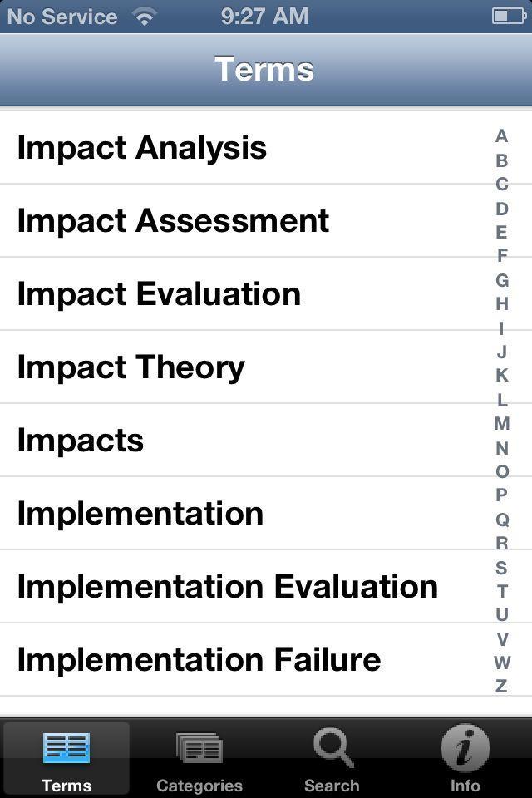Select the term Impact Analysis
This screenshot has height=798, width=532.
click(x=144, y=147)
